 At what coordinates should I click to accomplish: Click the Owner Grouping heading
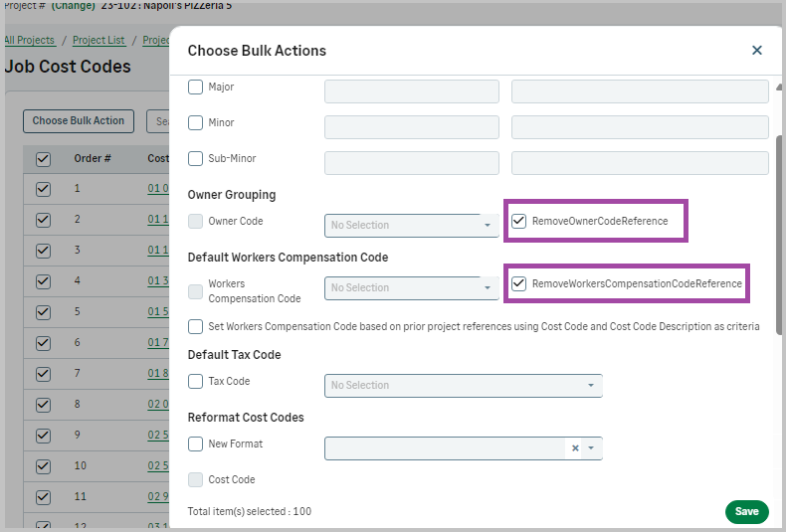(x=232, y=195)
